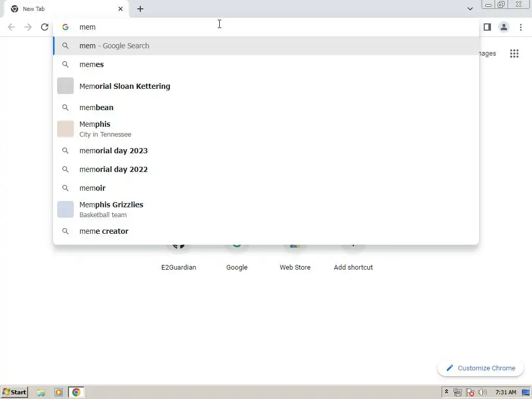532x399 pixels.
Task: Launch media player from taskbar
Action: click(59, 393)
